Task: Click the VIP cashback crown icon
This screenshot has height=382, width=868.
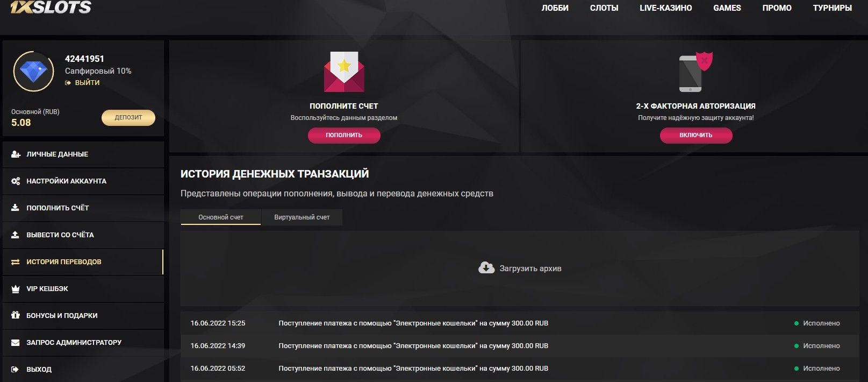Action: (x=16, y=289)
